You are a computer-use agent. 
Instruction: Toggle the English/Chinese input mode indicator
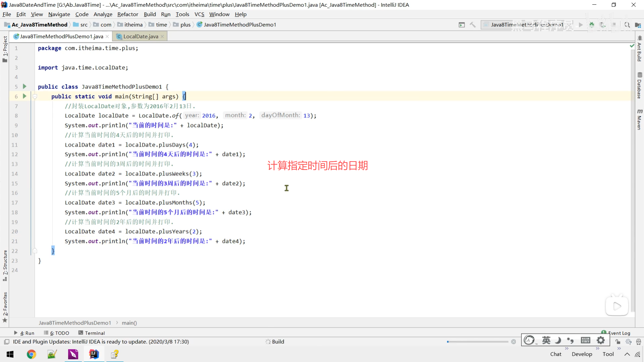coord(546,341)
